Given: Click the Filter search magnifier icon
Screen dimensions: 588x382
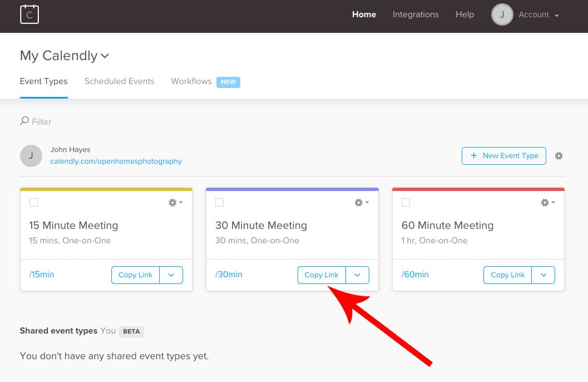Looking at the screenshot, I should pos(24,121).
